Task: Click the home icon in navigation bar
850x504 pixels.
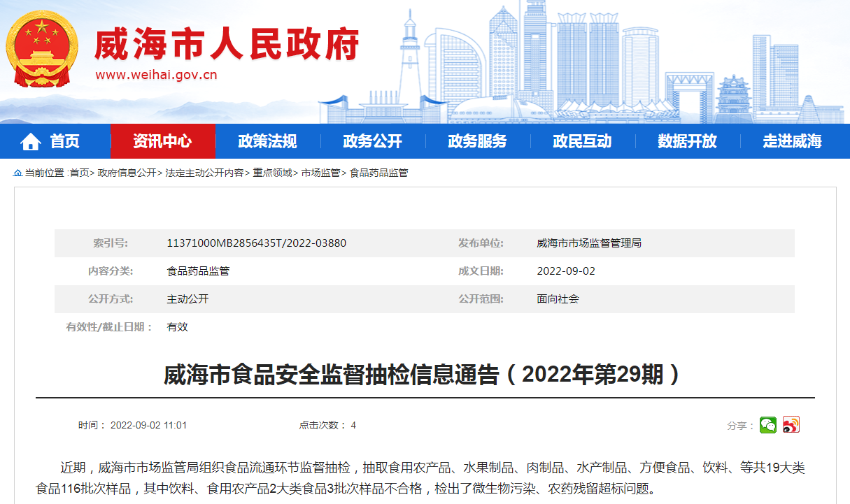Action: click(31, 142)
